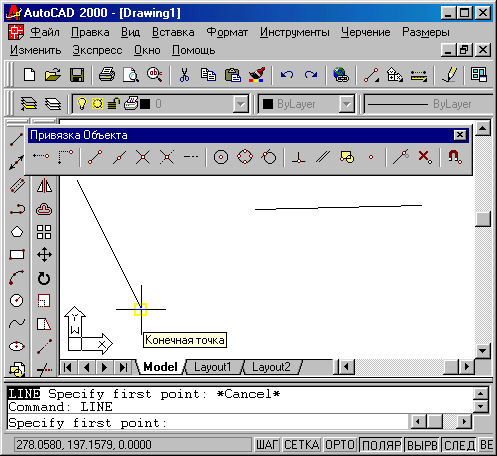
Task: Open the Правка menu
Action: coord(90,32)
